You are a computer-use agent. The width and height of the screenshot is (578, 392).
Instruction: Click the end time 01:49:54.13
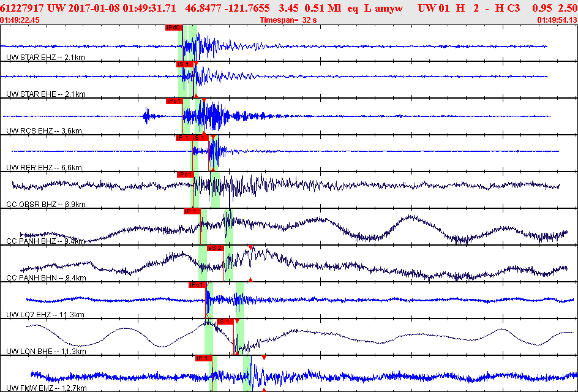[x=557, y=20]
